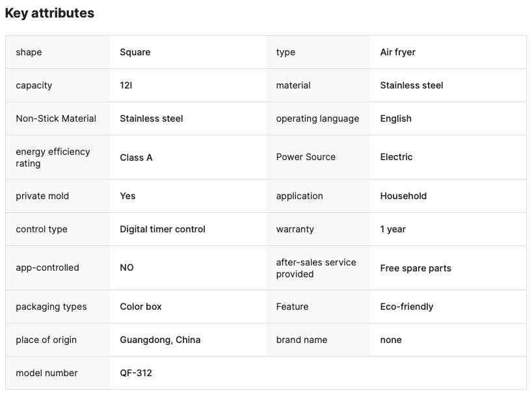Click the Key attributes heading
The width and height of the screenshot is (532, 397).
[x=49, y=13]
